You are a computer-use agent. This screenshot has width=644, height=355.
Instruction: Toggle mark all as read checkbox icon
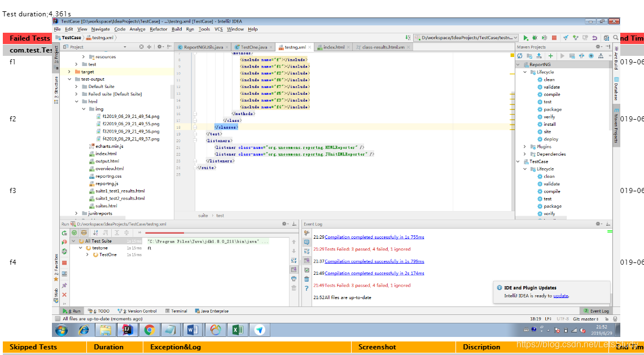(306, 270)
